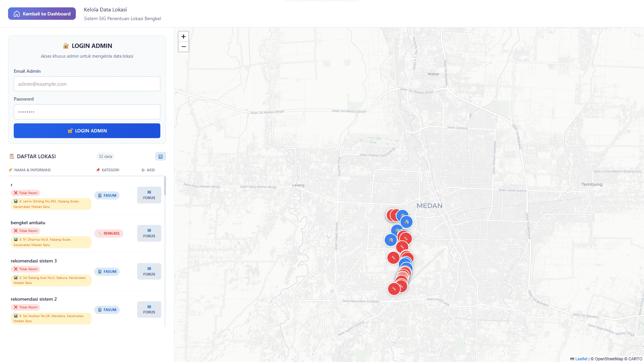The image size is (644, 362).
Task: Click the 'MEDAN' city label on map
Action: (429, 206)
